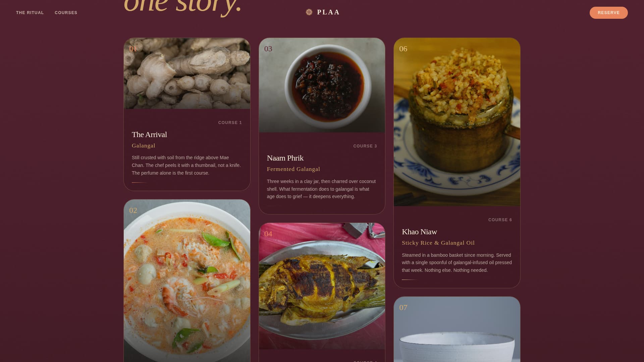Click the Khao Niaw course title
Viewport: 644px width, 362px height.
(x=419, y=232)
